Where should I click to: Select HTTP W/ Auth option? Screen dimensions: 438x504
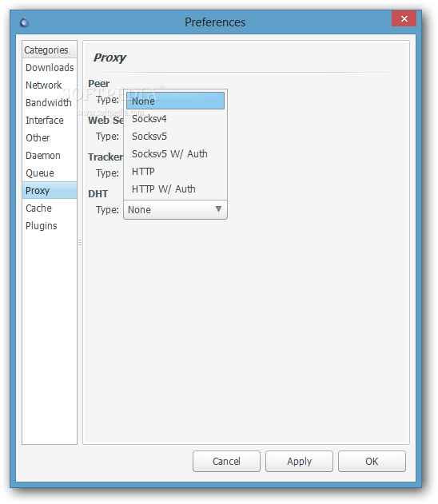click(175, 189)
